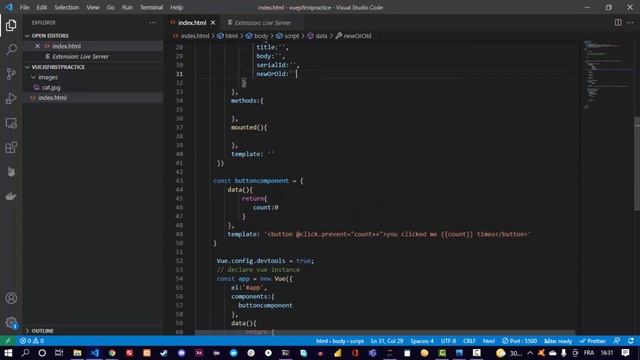Open Windows Action Center notifications

[625, 353]
